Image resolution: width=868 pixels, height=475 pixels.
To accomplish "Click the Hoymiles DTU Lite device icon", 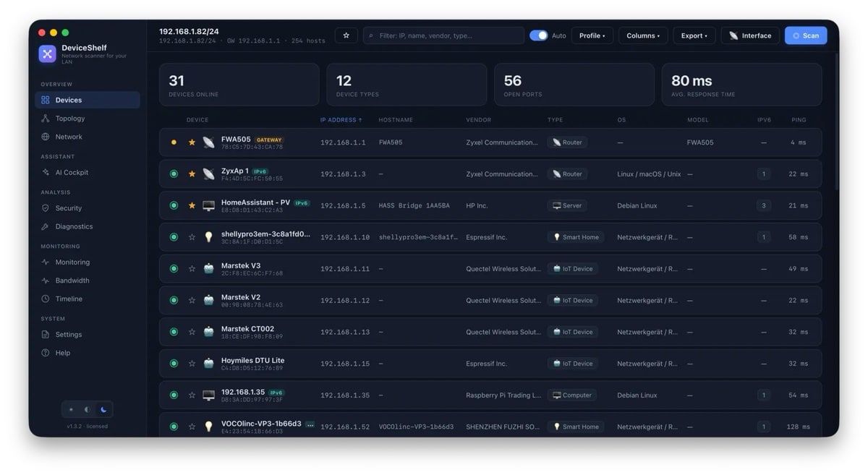I will click(x=208, y=364).
